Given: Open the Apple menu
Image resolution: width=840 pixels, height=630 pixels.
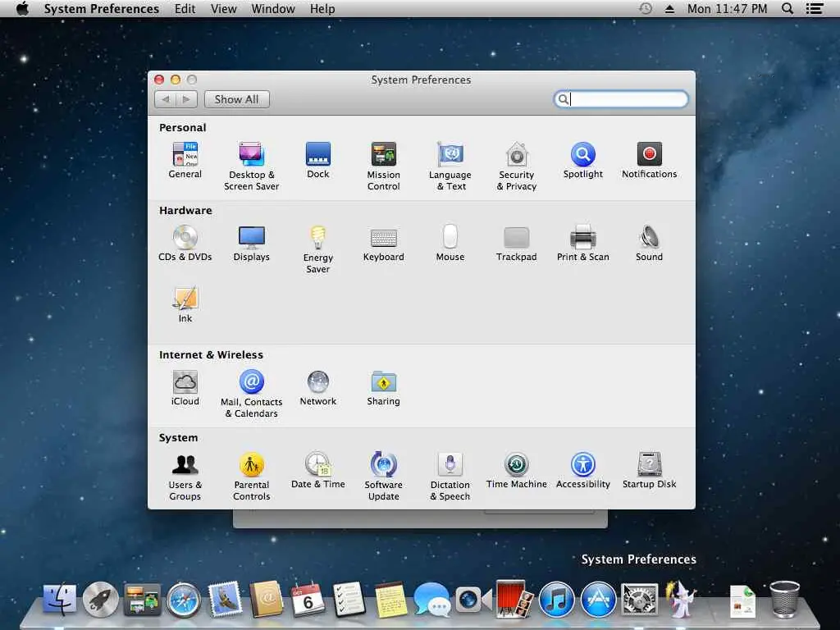Looking at the screenshot, I should point(22,8).
